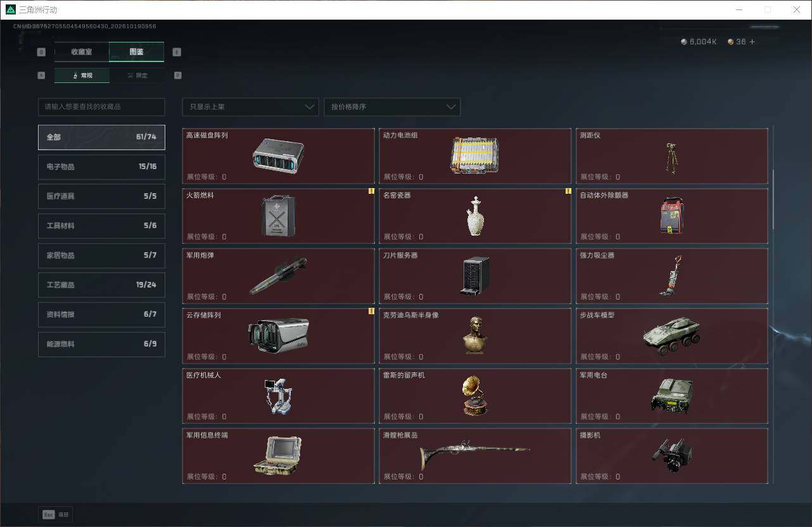
Task: Click the 6,004K currency balance
Action: tap(699, 42)
